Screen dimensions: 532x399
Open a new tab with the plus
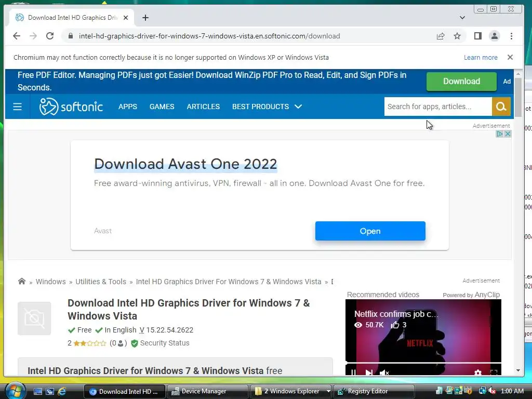pos(145,18)
